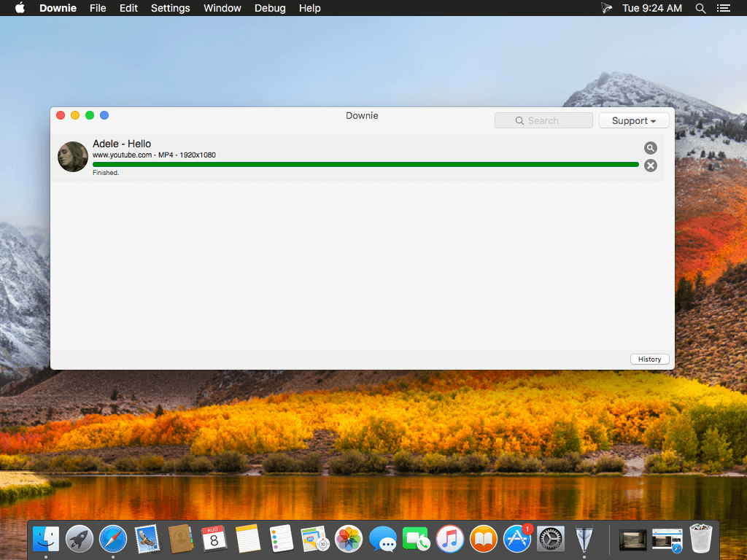Open Calendar from the Dock

pos(214,539)
